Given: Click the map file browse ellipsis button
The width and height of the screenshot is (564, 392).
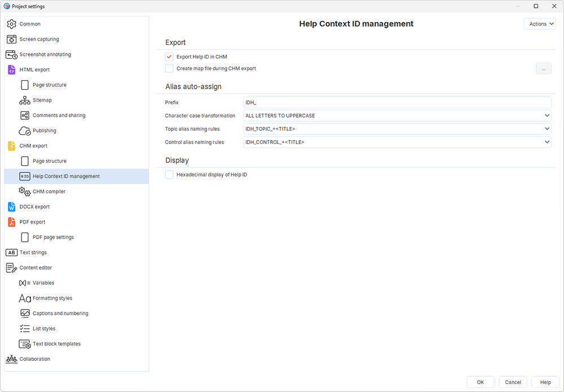Looking at the screenshot, I should click(x=544, y=68).
